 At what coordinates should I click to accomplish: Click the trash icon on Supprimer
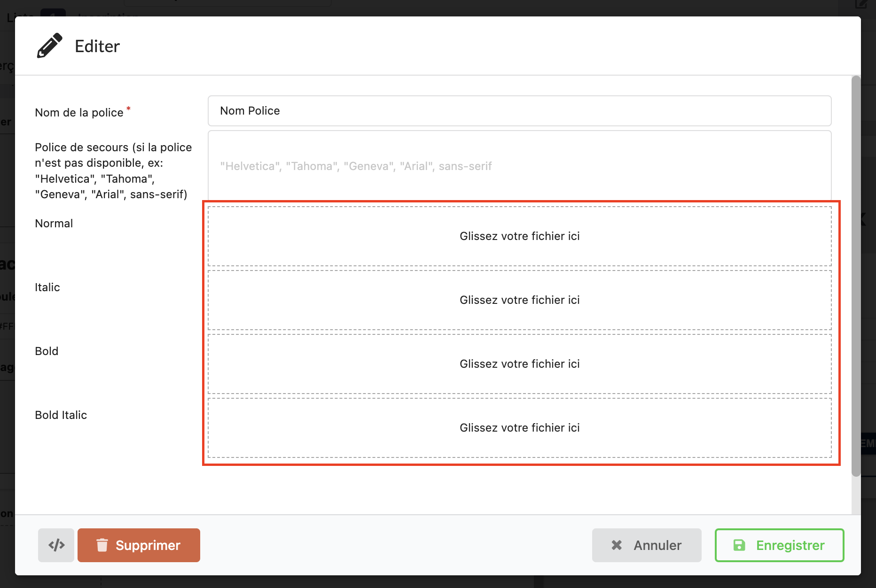click(102, 545)
